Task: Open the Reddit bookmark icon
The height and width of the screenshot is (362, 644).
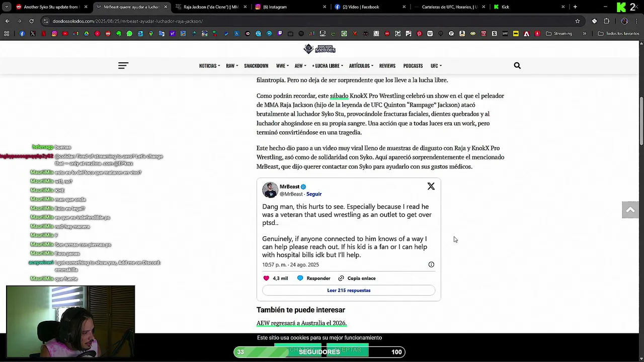Action: point(108,34)
